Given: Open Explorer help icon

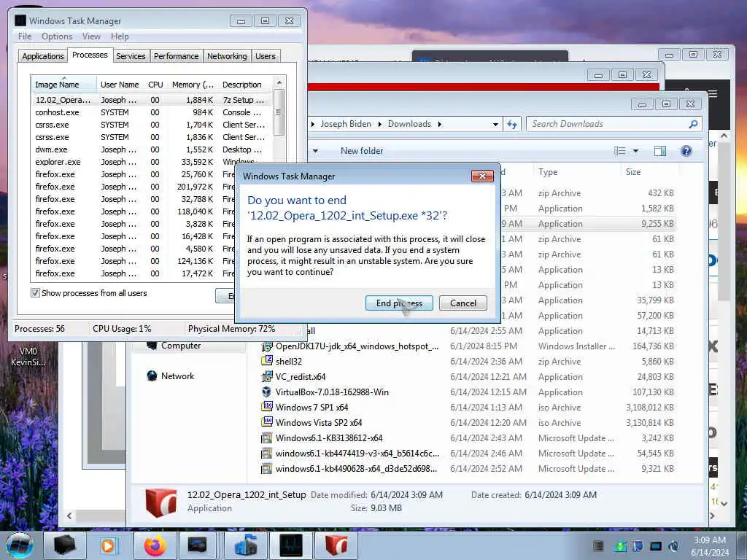Looking at the screenshot, I should point(686,151).
